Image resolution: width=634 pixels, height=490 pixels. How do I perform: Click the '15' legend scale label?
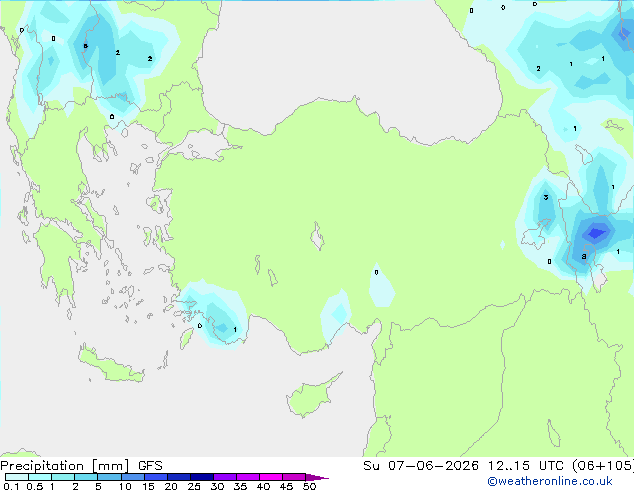pos(148,486)
